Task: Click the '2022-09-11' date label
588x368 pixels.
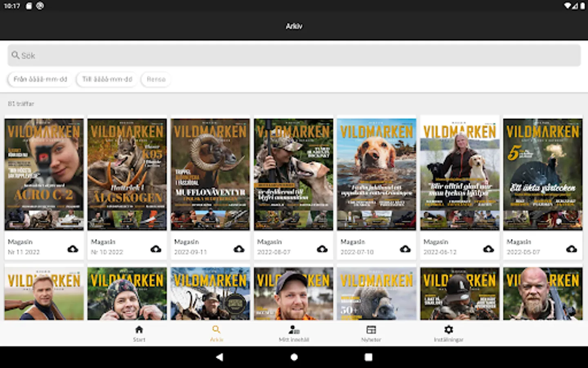Action: pos(191,252)
